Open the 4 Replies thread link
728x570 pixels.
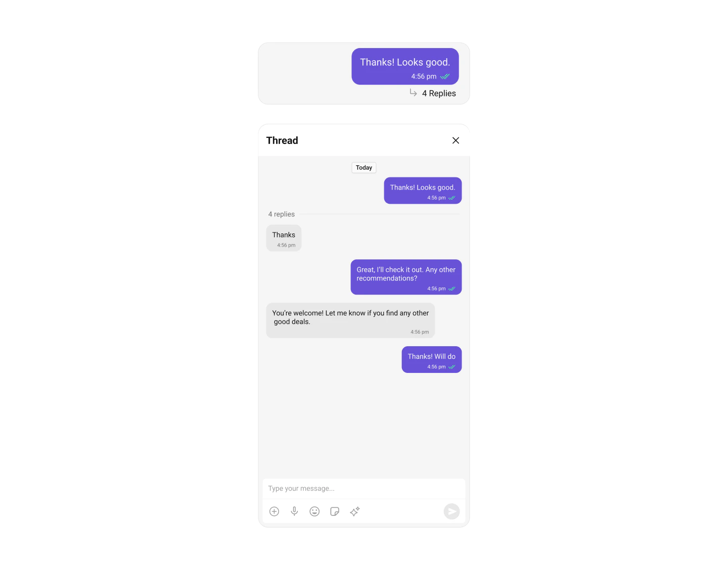tap(439, 93)
